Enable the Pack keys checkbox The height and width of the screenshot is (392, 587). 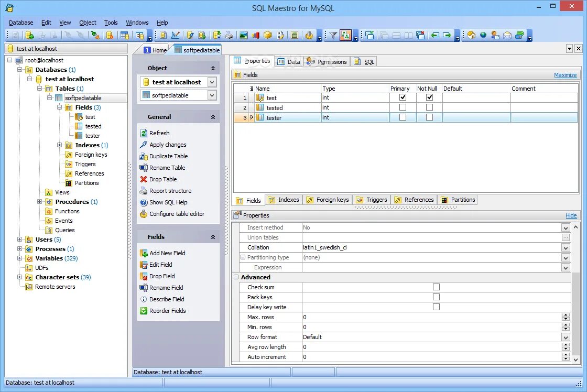pyautogui.click(x=436, y=297)
